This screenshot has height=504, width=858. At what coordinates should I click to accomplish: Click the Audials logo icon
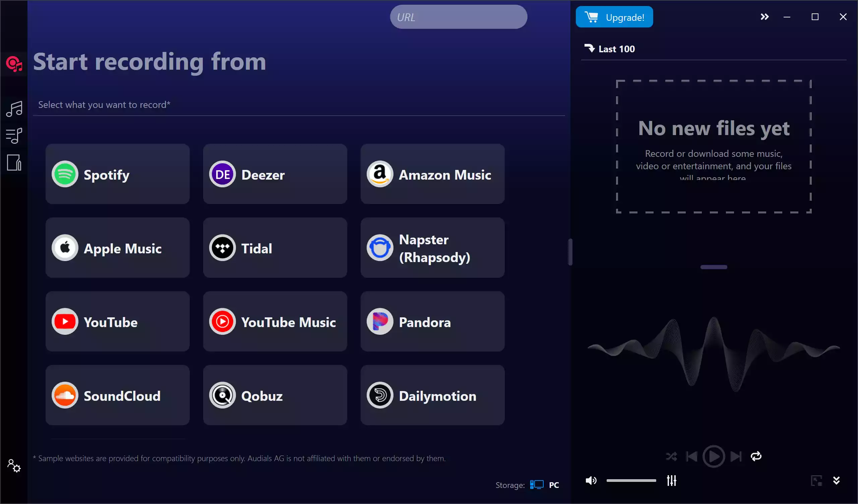pyautogui.click(x=14, y=64)
